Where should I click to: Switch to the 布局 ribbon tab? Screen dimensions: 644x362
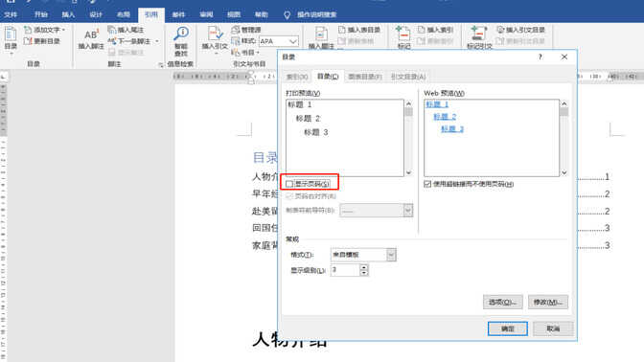[x=124, y=14]
